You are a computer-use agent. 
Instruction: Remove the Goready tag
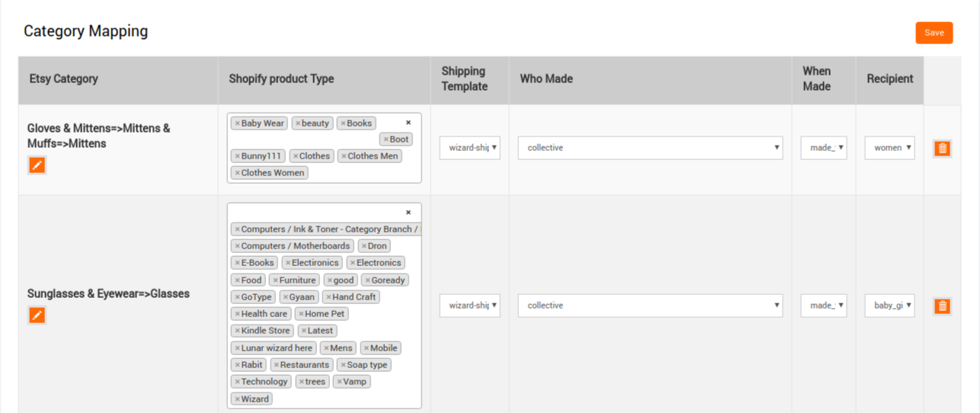point(367,280)
